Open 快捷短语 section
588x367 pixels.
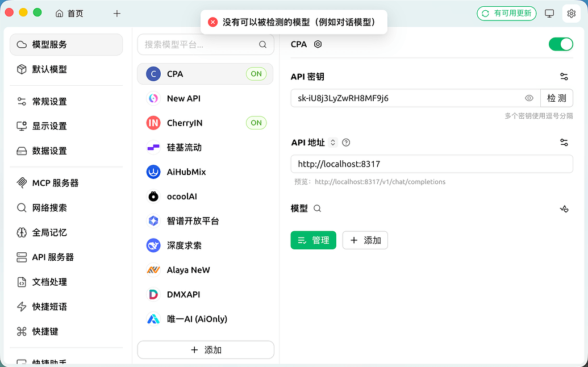(66, 307)
